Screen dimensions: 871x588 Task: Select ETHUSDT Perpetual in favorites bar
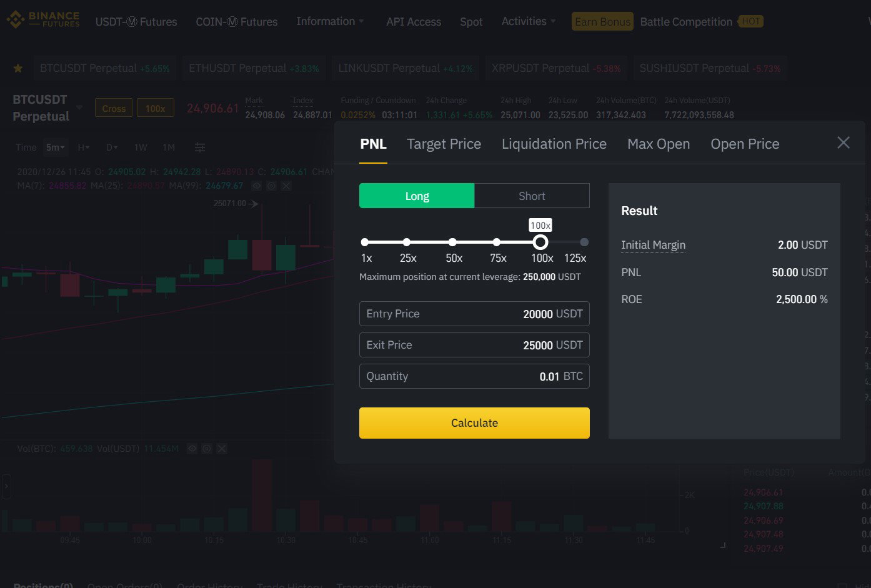tap(254, 68)
